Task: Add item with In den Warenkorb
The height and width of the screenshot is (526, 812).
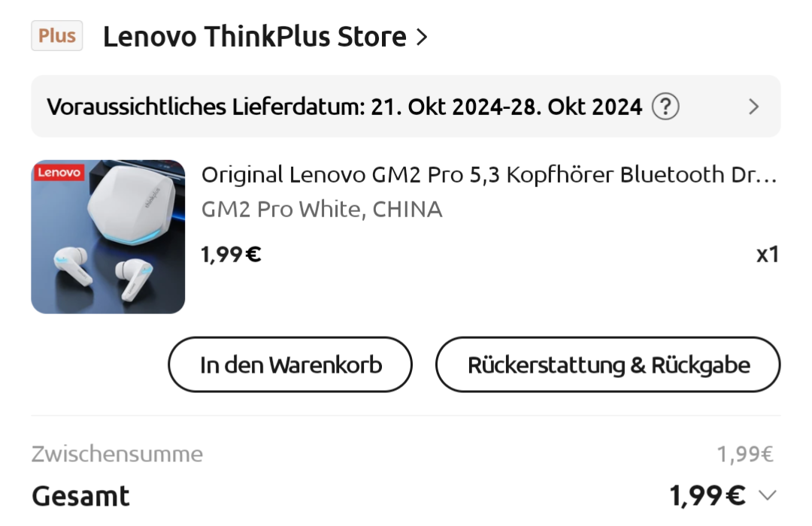Action: point(290,364)
